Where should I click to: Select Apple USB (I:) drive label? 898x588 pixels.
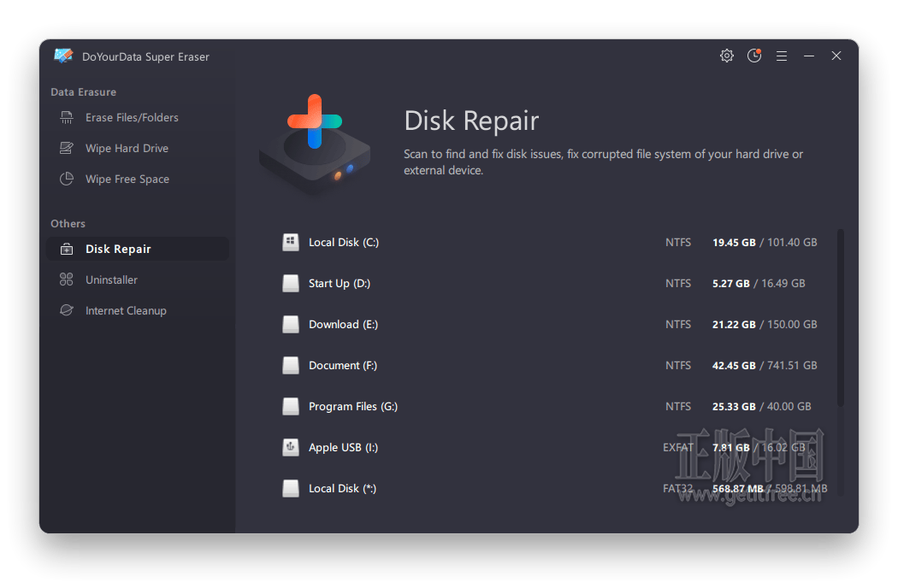tap(344, 448)
